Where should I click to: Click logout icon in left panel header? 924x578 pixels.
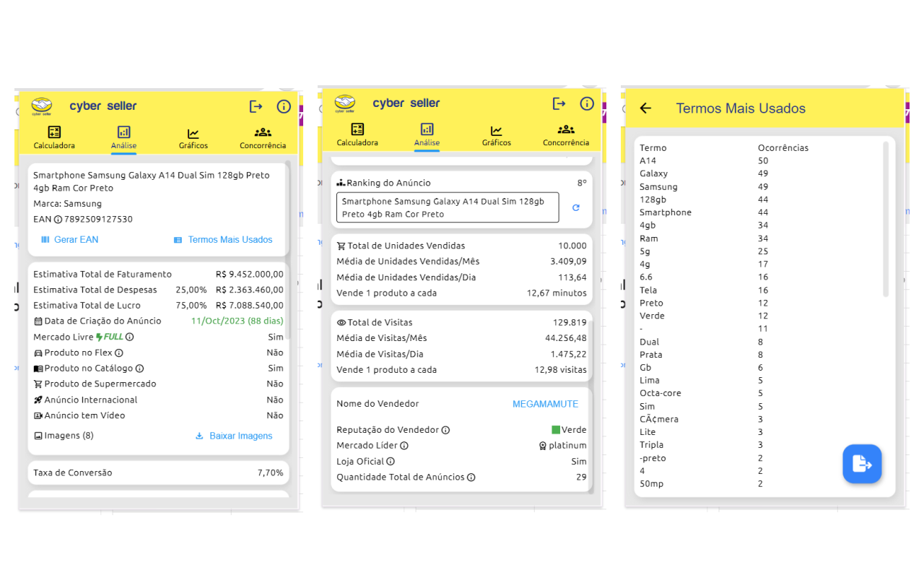click(x=256, y=106)
